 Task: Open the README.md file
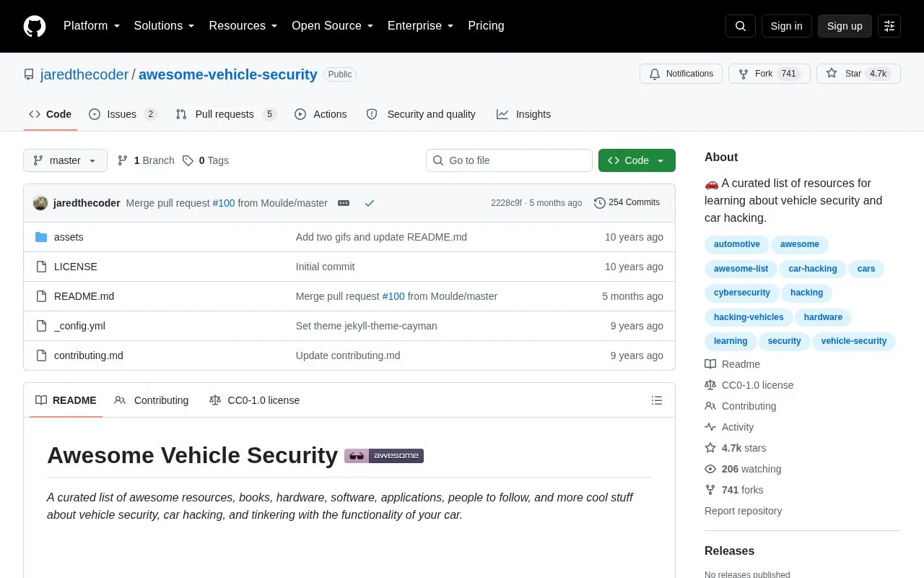click(84, 296)
